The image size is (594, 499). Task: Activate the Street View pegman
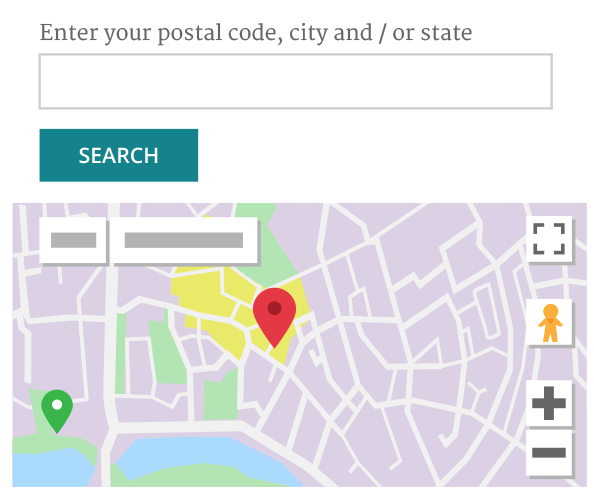[549, 322]
